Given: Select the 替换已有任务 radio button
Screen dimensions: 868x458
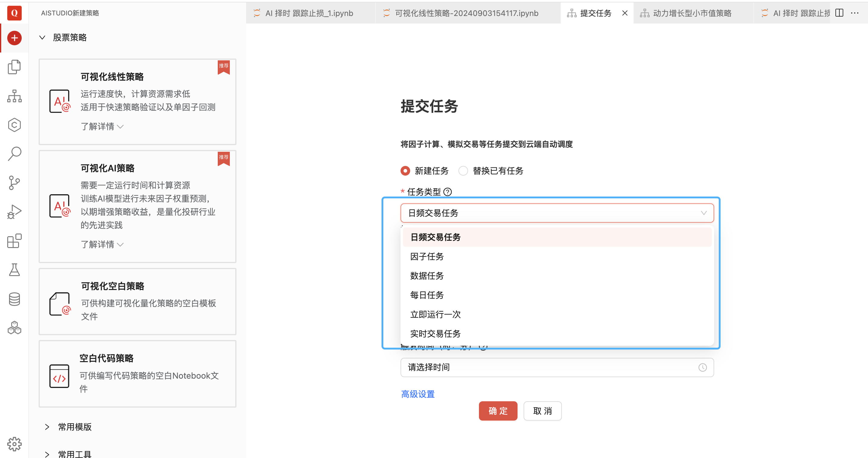Looking at the screenshot, I should point(463,171).
